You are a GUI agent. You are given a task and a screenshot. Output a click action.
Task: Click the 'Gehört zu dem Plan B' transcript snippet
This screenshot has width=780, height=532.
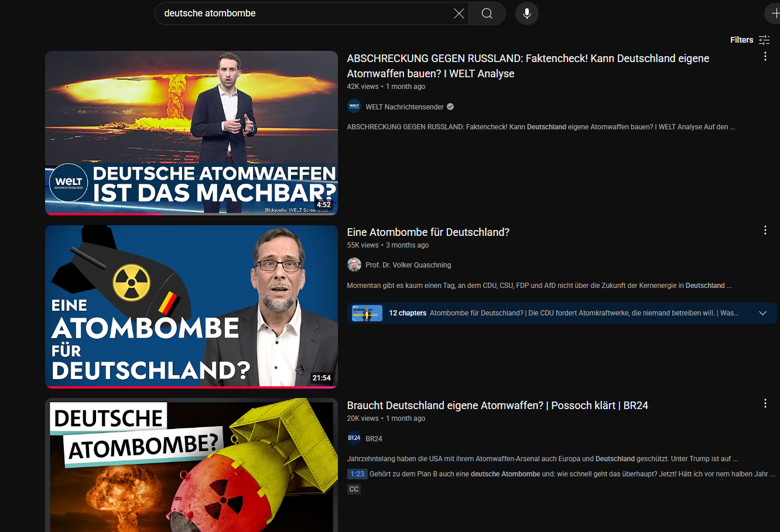tap(572, 474)
